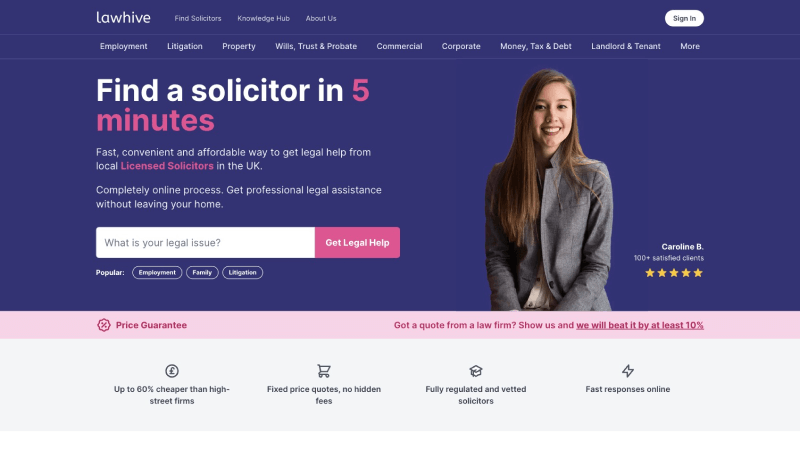Click the shopping cart fixed price icon
The image size is (800, 450).
(x=323, y=371)
